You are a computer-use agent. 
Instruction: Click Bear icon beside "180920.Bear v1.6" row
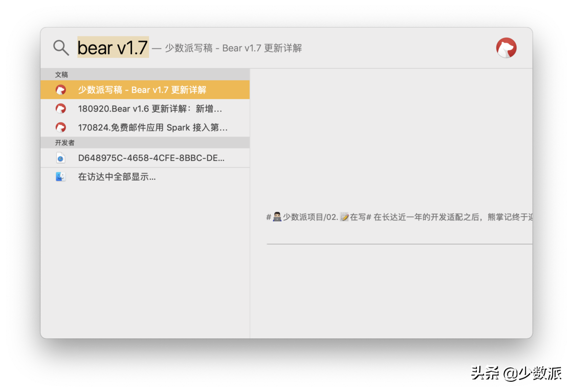point(61,108)
